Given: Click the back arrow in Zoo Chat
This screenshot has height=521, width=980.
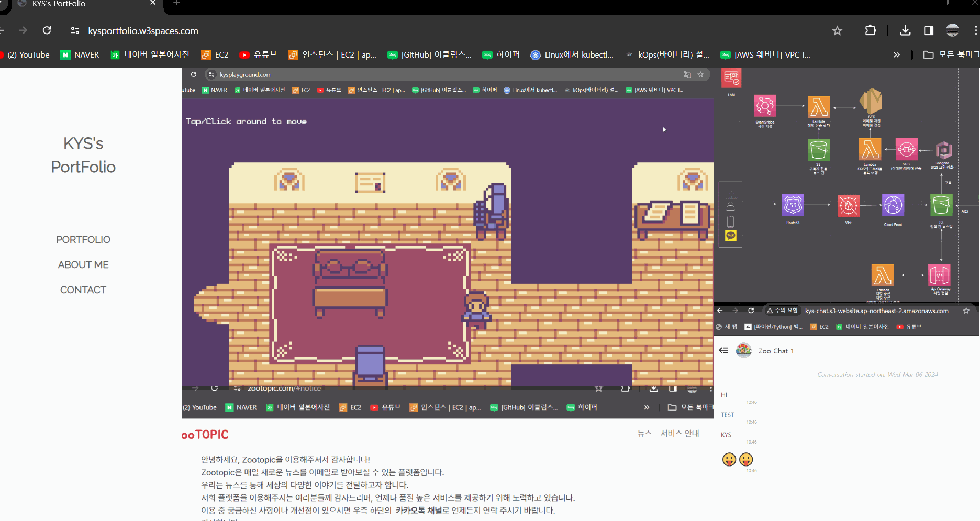Looking at the screenshot, I should [x=723, y=350].
